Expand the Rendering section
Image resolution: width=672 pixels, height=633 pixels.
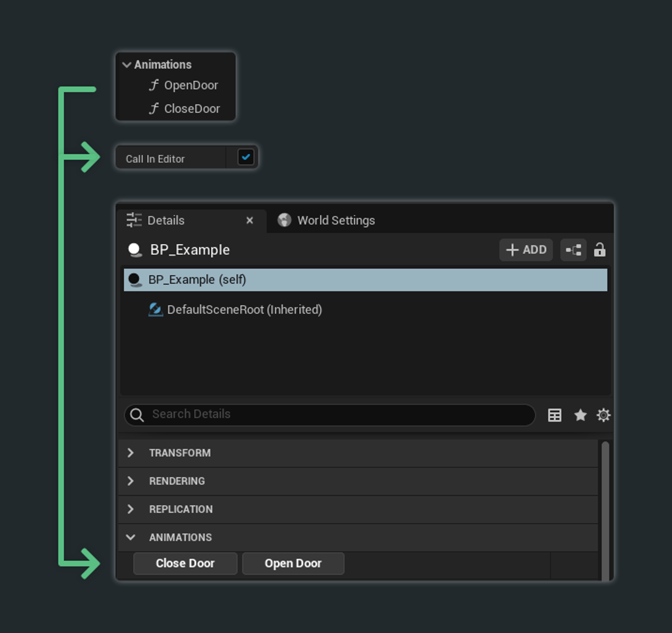point(131,481)
